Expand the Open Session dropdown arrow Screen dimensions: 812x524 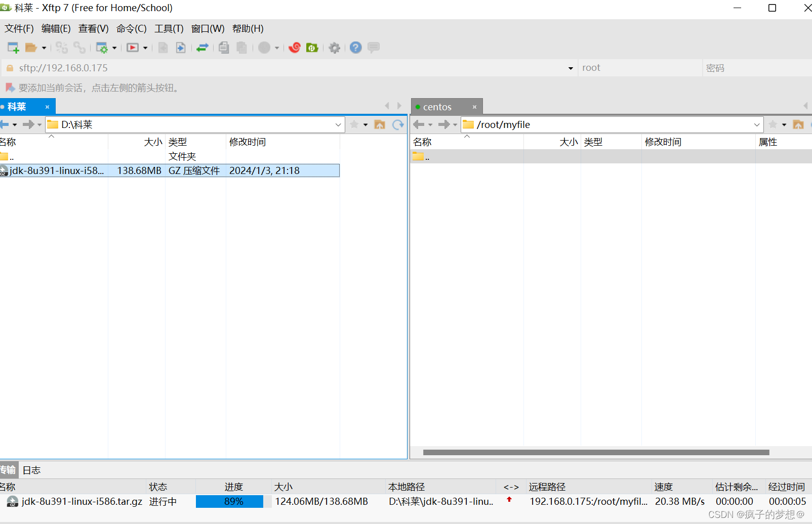[x=44, y=48]
